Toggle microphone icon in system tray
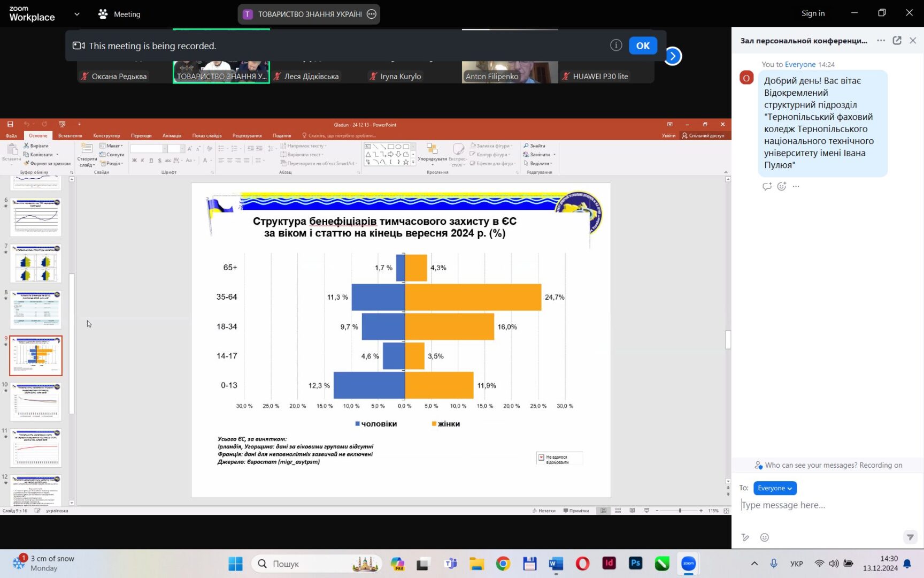Viewport: 924px width, 578px height. [774, 564]
